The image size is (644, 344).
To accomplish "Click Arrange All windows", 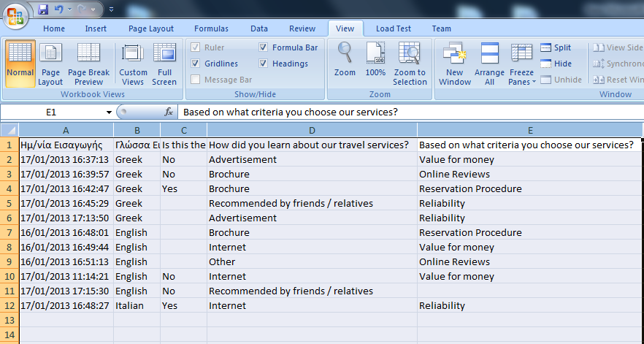I will 489,64.
